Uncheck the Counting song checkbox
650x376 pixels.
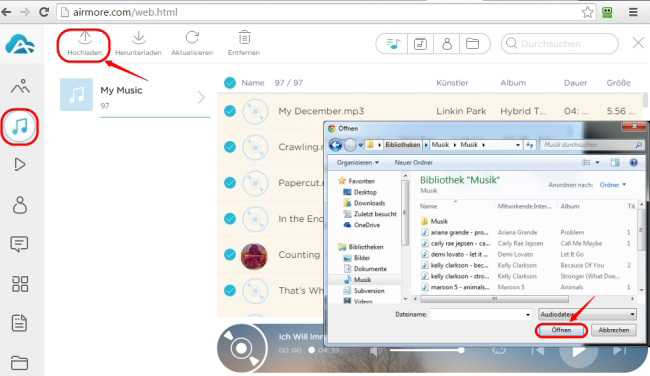point(230,255)
